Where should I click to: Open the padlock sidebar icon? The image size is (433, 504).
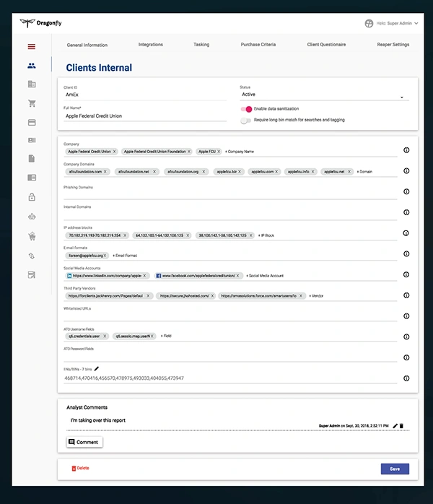coord(32,196)
